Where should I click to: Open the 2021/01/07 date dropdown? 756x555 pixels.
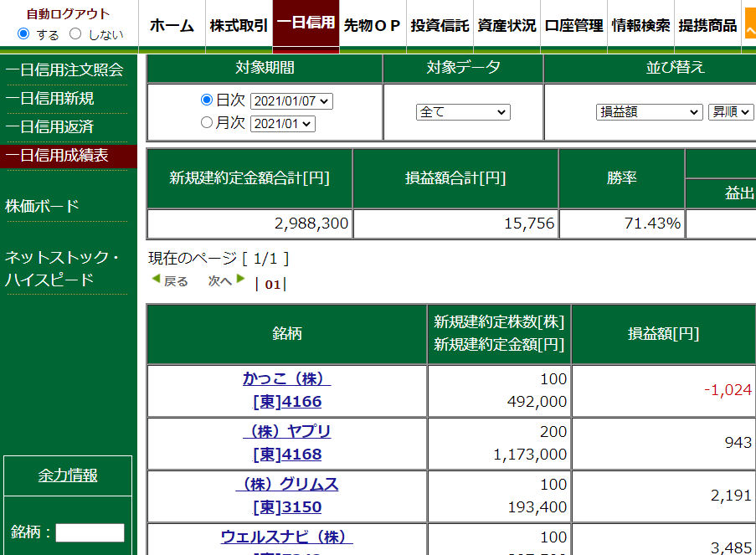pos(291,101)
